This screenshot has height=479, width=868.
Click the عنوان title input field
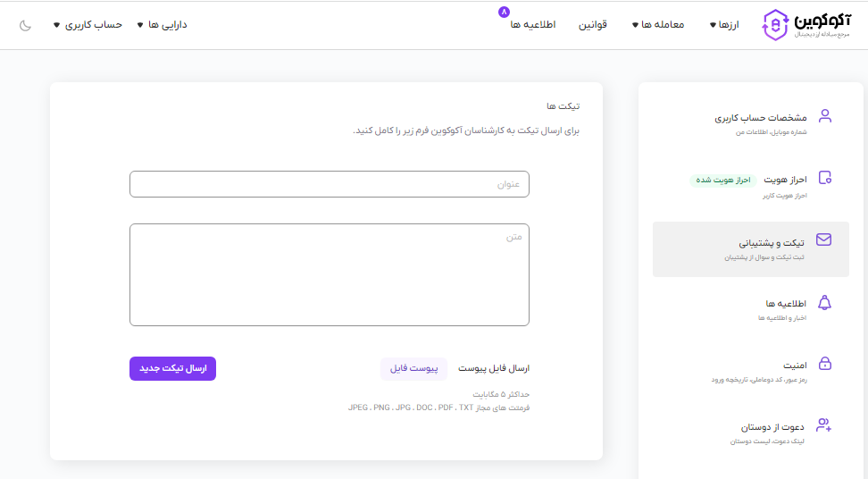pos(329,184)
